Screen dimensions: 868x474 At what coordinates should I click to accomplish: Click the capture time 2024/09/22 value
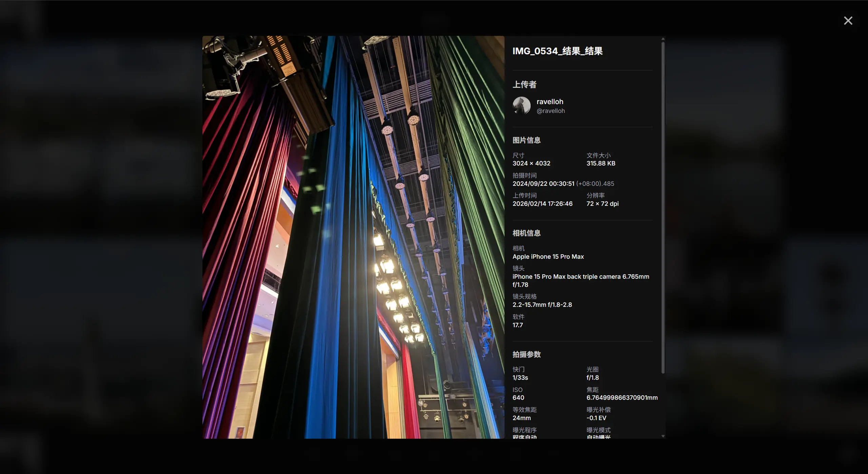543,184
